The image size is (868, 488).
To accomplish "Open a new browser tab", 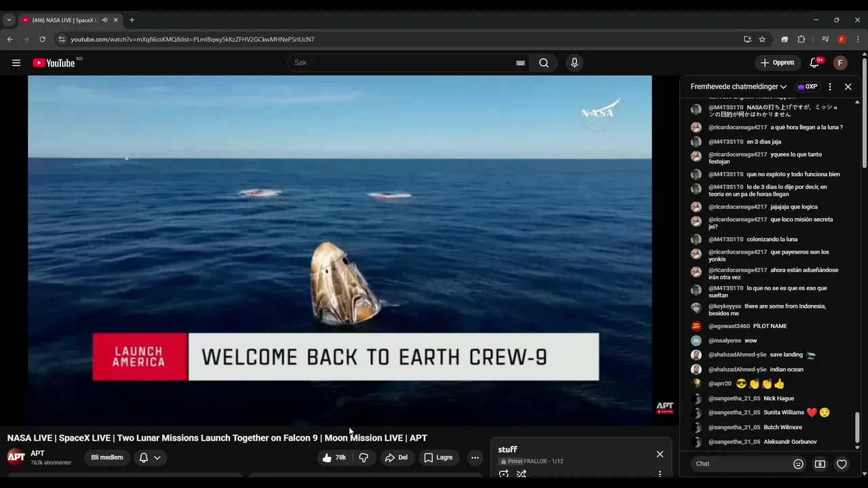I will point(132,20).
